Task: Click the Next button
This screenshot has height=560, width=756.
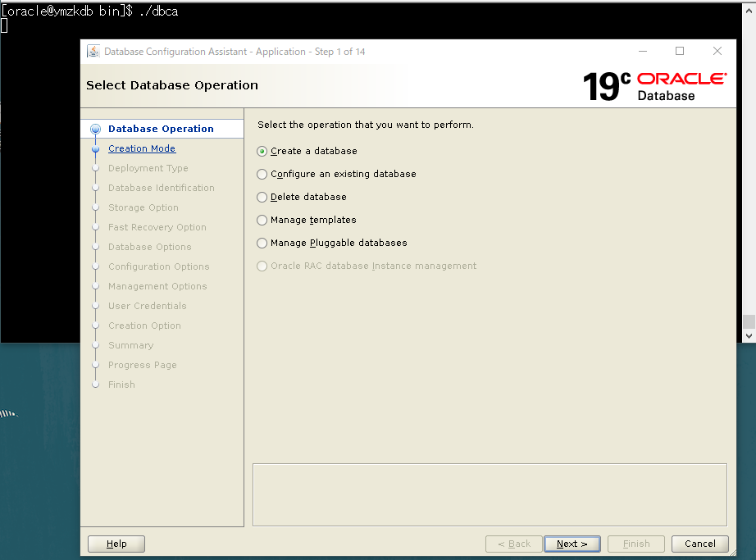Action: coord(572,544)
